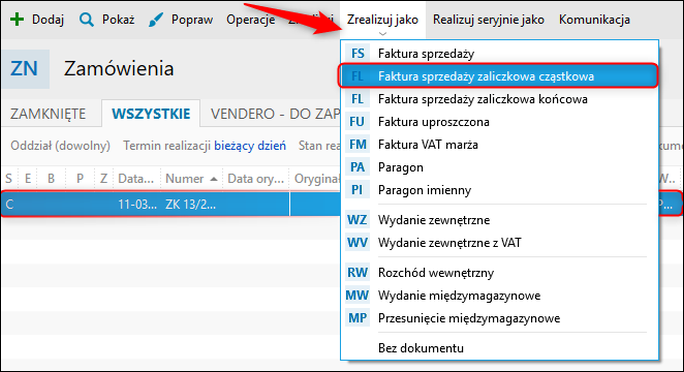Click the Pokaż button label
This screenshot has height=372, width=684.
118,20
